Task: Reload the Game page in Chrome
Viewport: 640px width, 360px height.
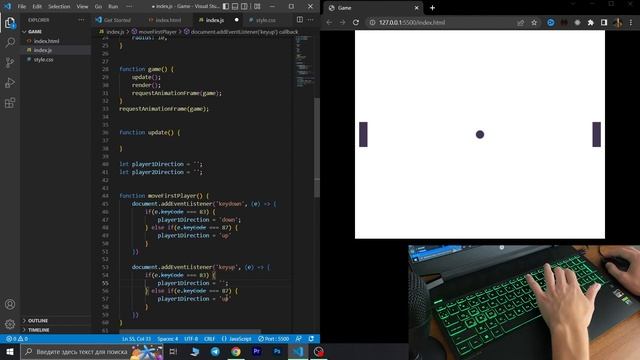Action: point(356,22)
